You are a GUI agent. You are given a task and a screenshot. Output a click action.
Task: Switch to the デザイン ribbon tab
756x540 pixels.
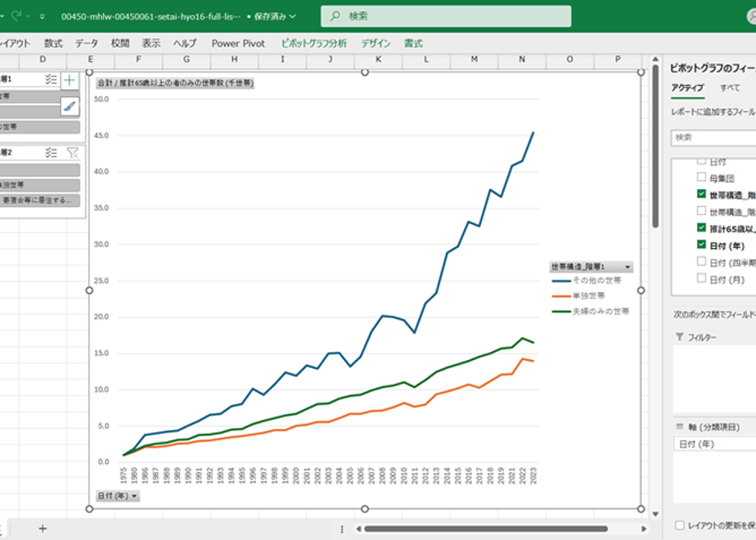pyautogui.click(x=376, y=43)
